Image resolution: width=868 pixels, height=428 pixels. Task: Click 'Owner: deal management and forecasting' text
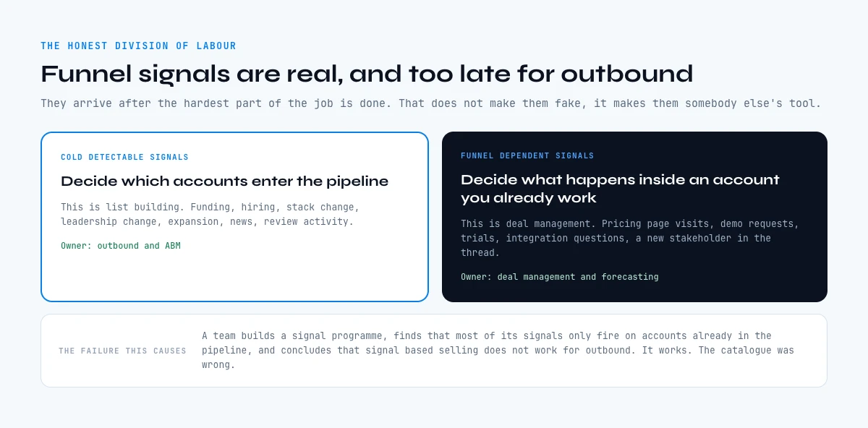(x=560, y=277)
